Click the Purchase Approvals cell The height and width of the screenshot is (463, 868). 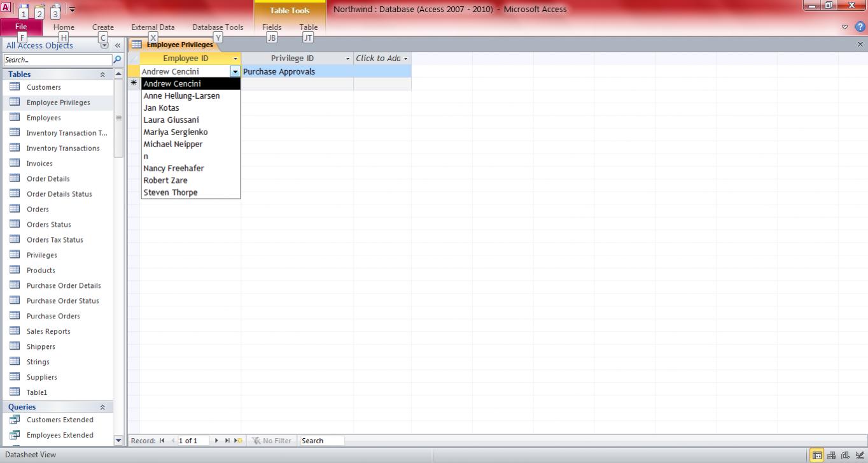[297, 72]
